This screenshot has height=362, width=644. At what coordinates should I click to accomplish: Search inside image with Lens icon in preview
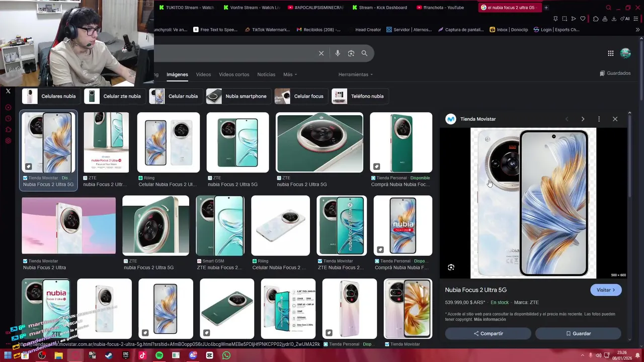(x=451, y=267)
